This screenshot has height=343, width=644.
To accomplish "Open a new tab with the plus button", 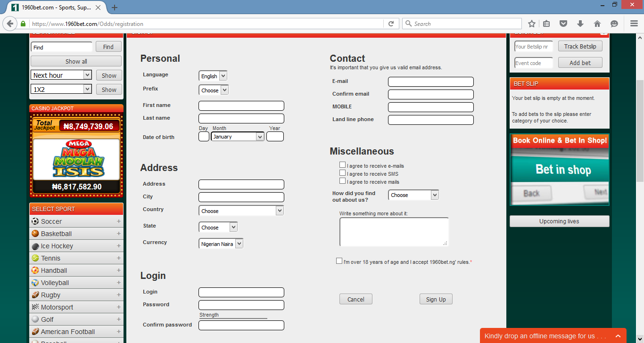I will click(x=115, y=8).
